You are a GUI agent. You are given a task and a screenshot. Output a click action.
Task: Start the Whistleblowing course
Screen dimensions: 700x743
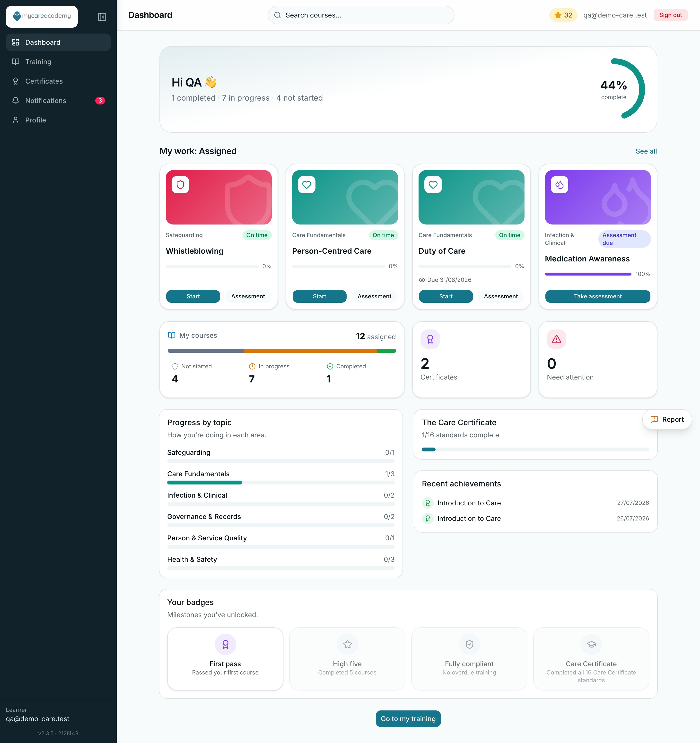(x=193, y=296)
